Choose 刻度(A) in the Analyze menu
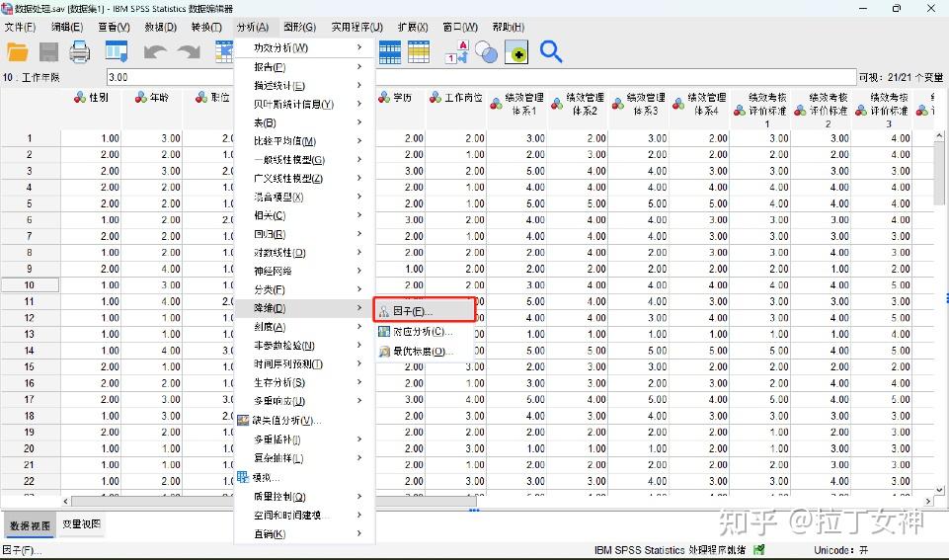This screenshot has width=949, height=560. tap(304, 327)
